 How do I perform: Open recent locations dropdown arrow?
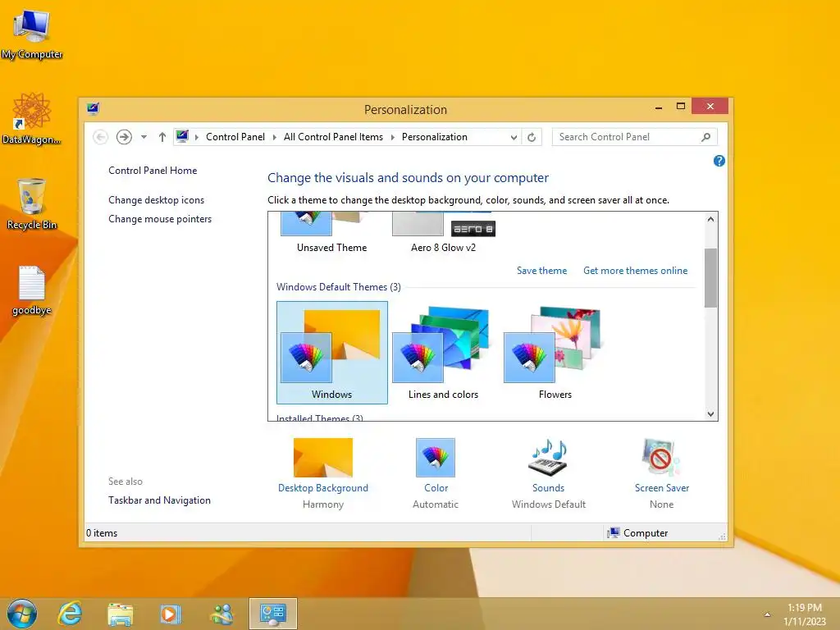(144, 137)
